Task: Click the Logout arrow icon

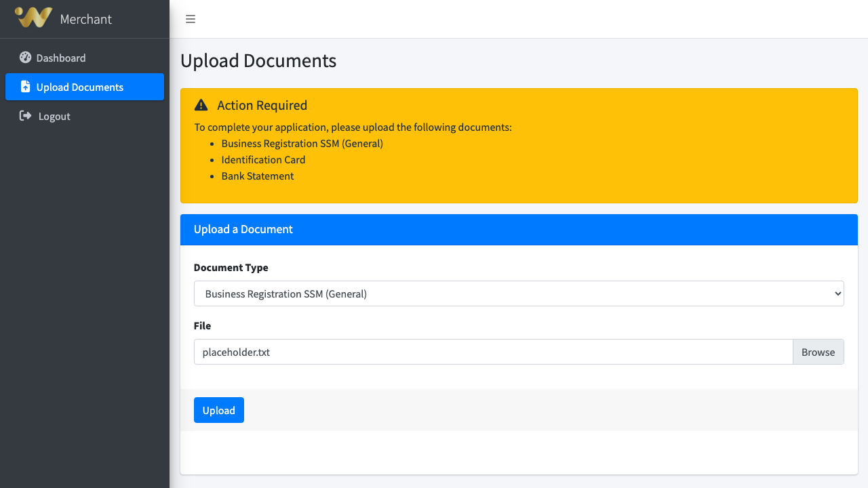Action: [25, 116]
